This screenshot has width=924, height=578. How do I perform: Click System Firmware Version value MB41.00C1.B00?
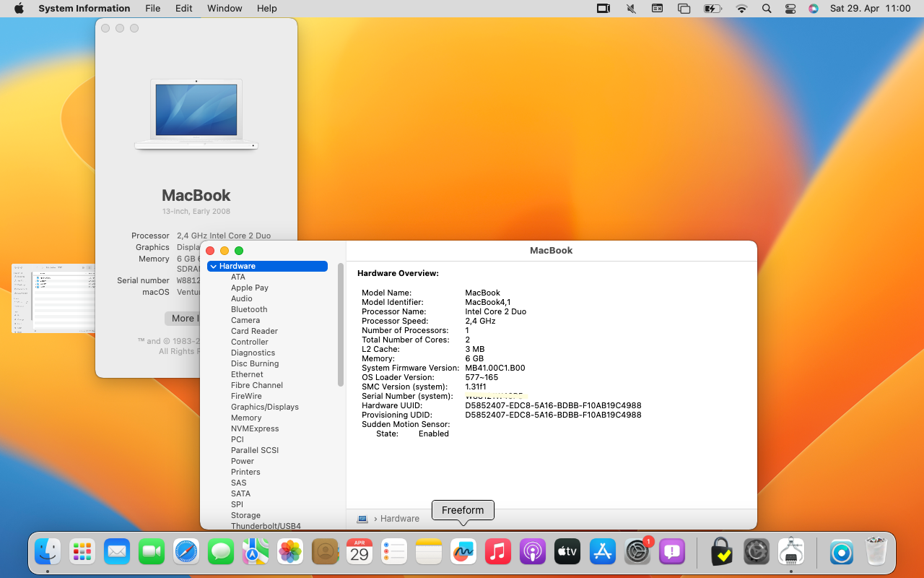pos(495,368)
